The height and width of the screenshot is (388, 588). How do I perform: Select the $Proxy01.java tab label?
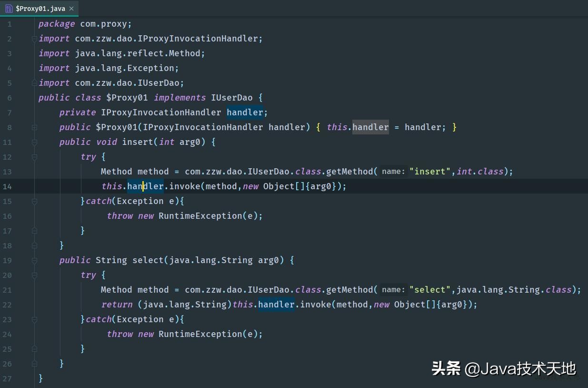pyautogui.click(x=40, y=8)
